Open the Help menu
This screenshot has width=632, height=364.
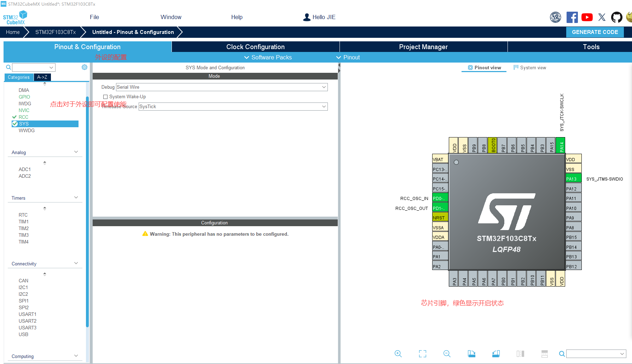pos(237,17)
